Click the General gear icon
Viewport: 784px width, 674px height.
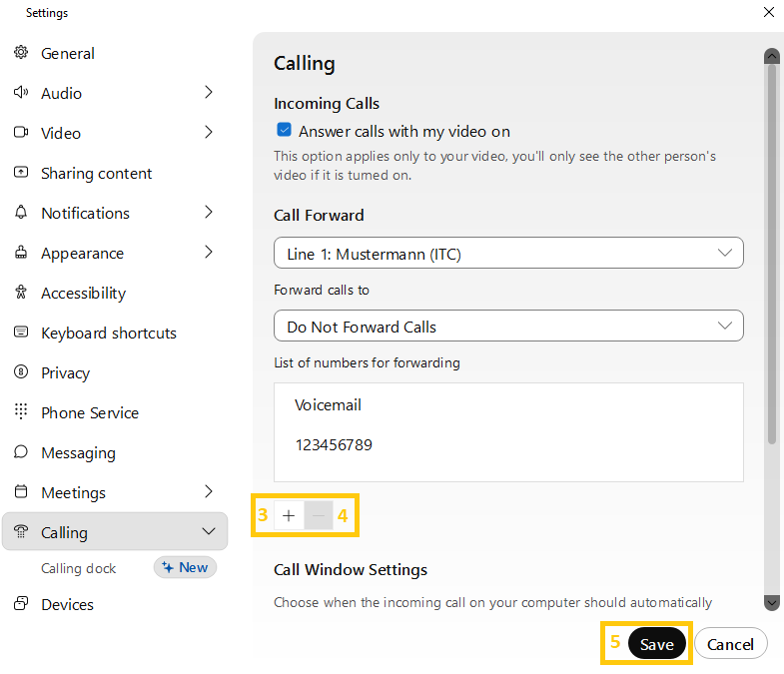coord(21,53)
